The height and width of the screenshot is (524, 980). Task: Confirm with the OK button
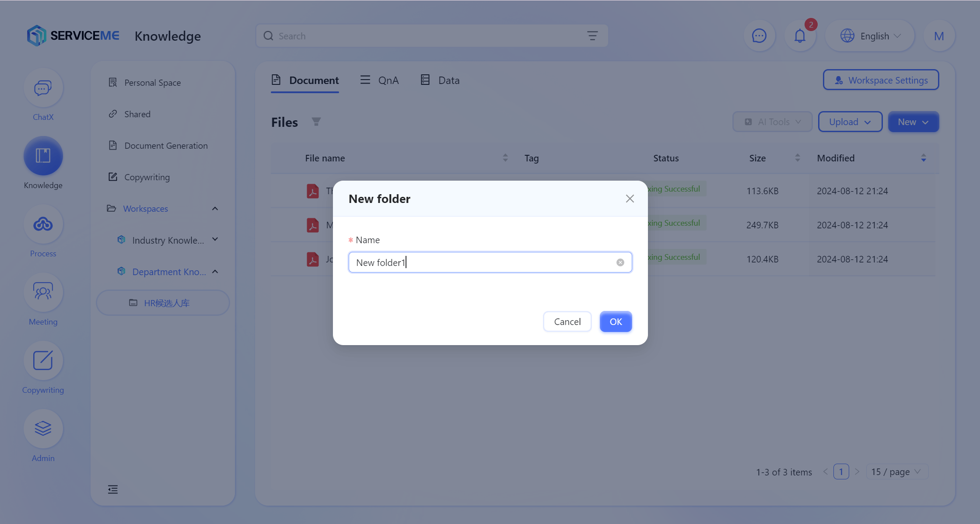click(616, 322)
